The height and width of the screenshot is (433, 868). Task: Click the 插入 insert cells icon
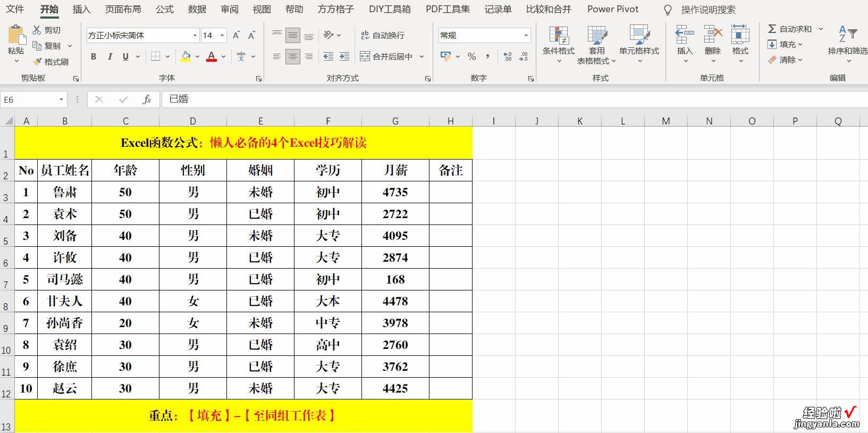[685, 35]
